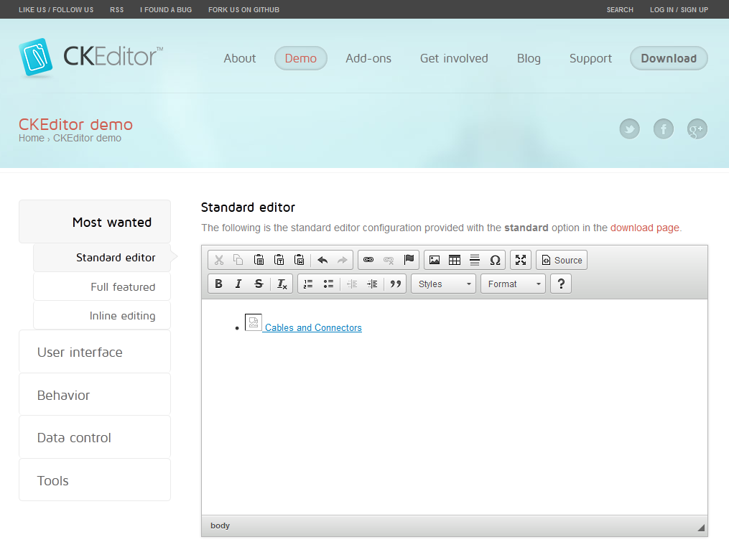Click the RSS link
The height and width of the screenshot is (560, 729).
116,10
